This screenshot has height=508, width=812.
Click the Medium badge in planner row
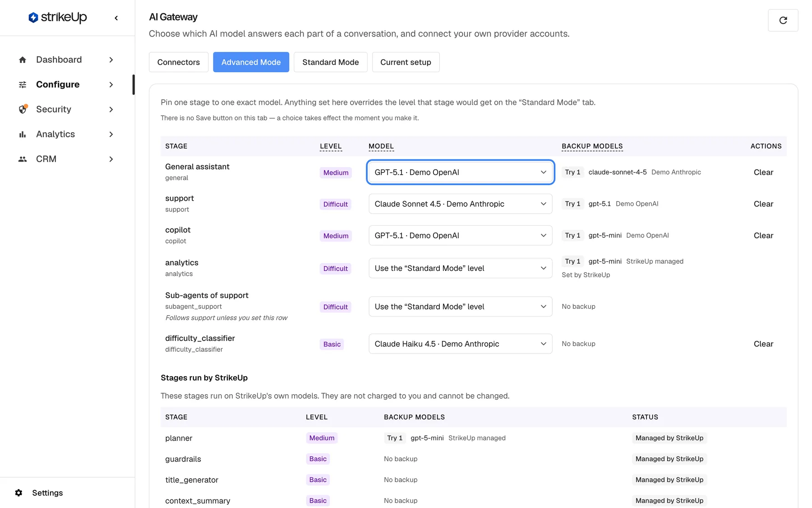[322, 438]
